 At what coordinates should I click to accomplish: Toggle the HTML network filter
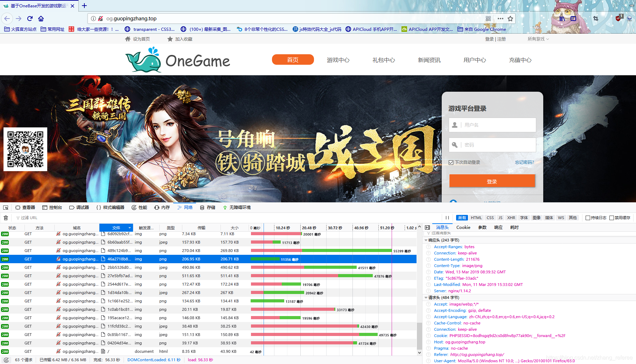(476, 218)
